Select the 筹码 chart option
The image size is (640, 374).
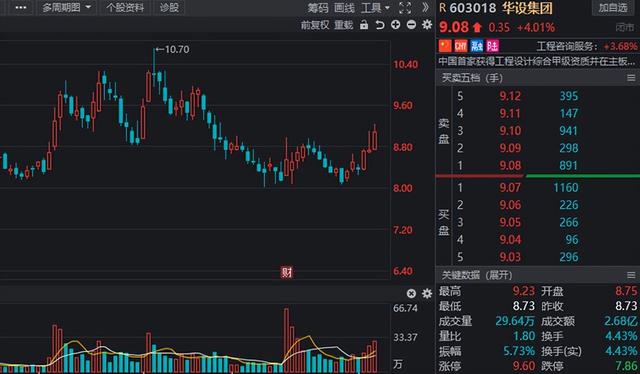pos(318,8)
